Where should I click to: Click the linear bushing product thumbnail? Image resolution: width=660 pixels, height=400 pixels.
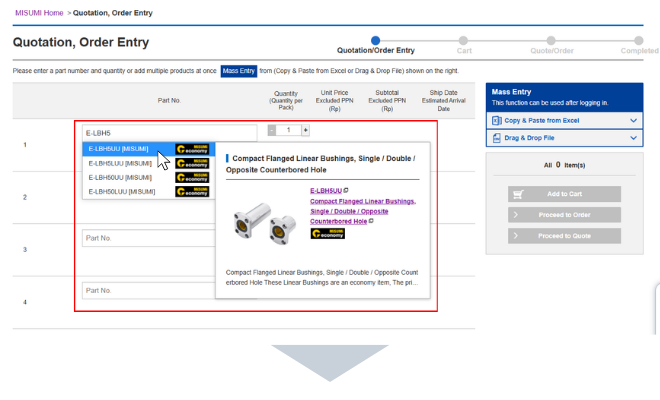265,223
